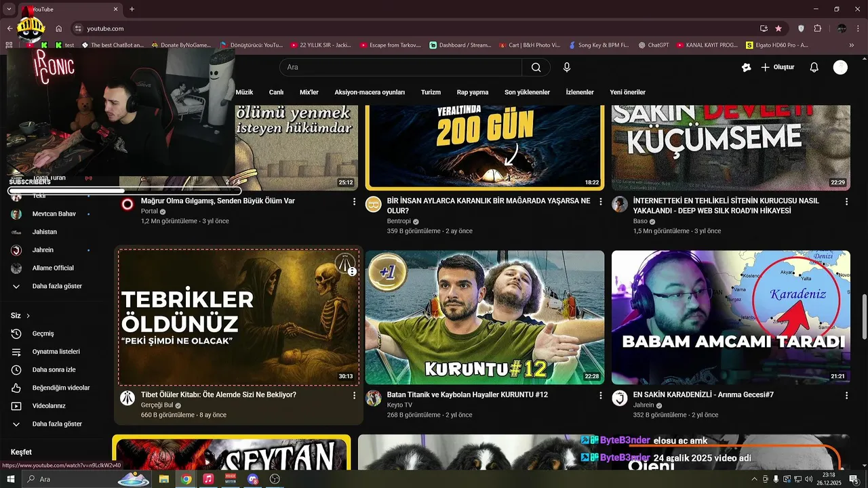This screenshot has width=868, height=488.
Task: Click the magnifier search button on YouTube
Action: point(536,67)
